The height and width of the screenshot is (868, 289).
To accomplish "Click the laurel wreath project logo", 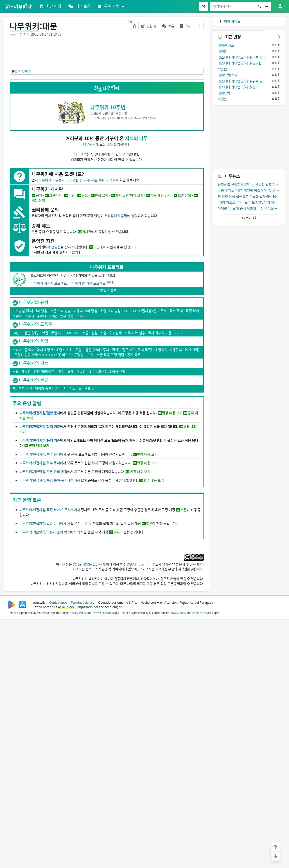I will tap(19, 279).
